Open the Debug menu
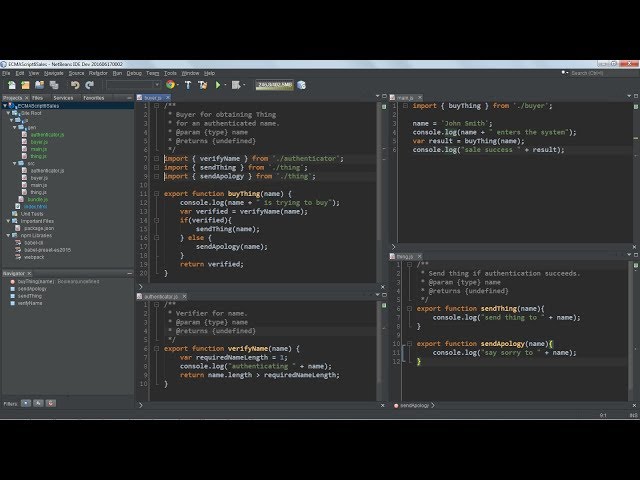Screen dimensions: 640x480 point(134,73)
